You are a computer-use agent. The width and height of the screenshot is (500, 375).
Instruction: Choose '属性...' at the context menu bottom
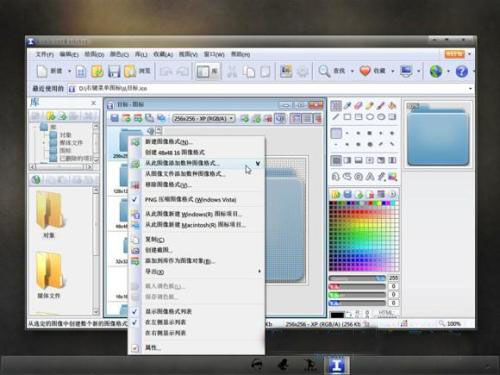(153, 348)
